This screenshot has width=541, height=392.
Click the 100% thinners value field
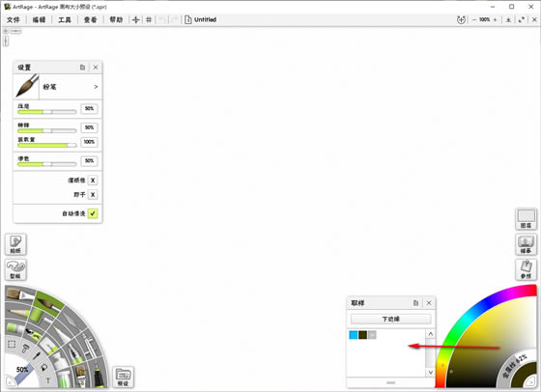89,142
